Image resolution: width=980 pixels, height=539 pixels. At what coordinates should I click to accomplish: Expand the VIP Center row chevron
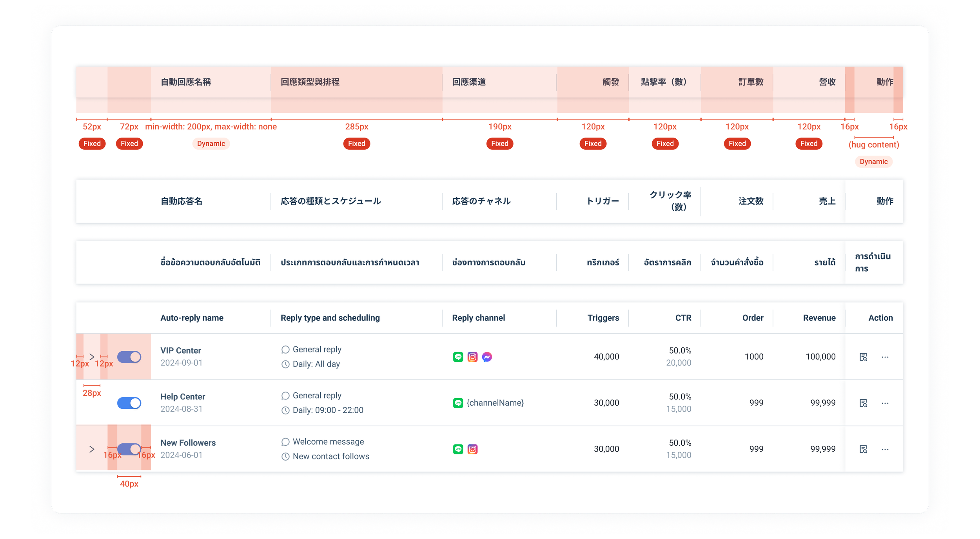(92, 357)
